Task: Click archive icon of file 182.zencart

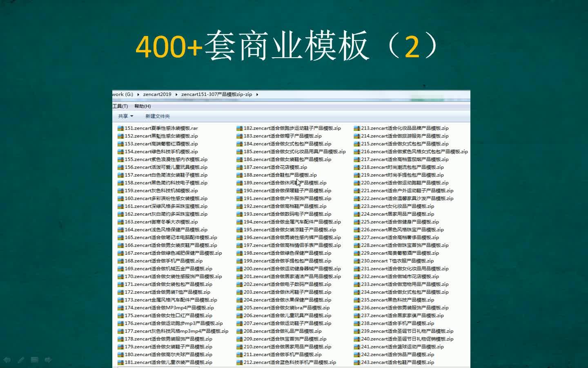Action: 240,128
